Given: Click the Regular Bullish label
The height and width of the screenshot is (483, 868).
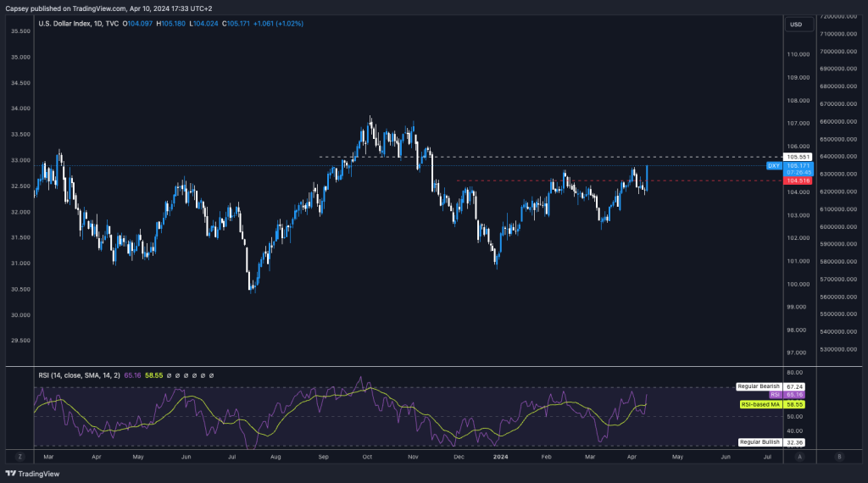Looking at the screenshot, I should tap(758, 442).
